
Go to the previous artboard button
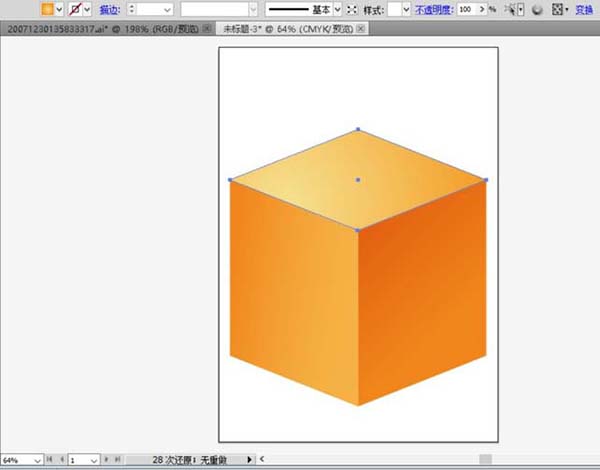pos(62,459)
